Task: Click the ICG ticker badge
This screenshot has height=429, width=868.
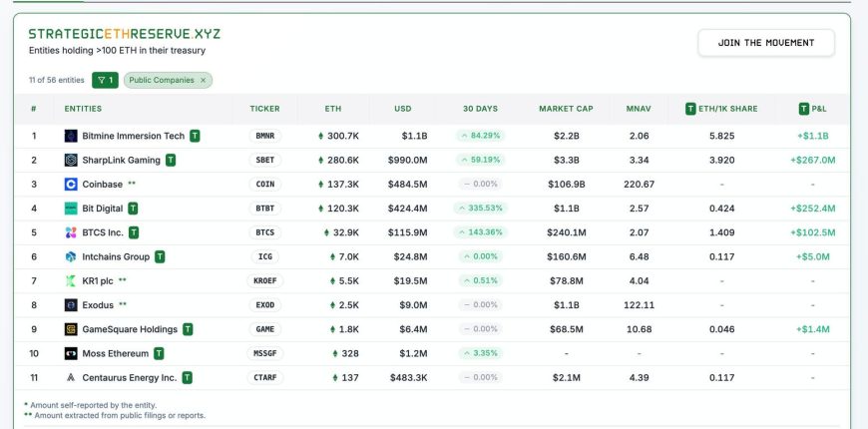Action: click(x=265, y=256)
